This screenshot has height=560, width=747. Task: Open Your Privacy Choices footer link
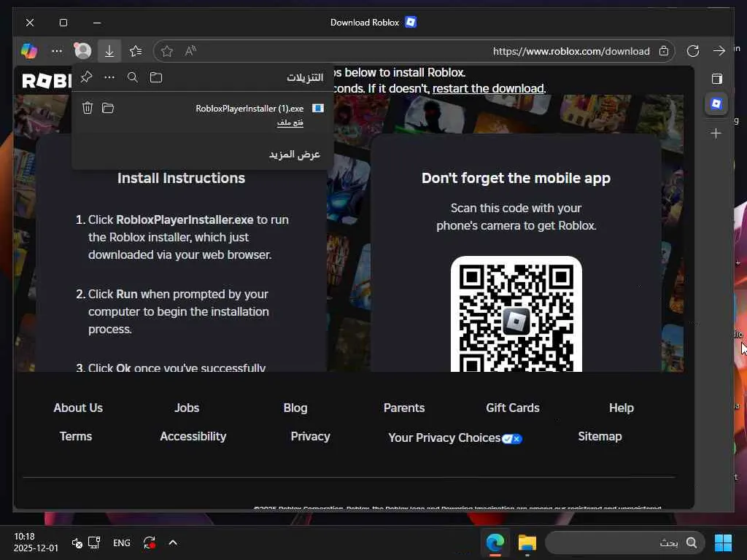455,437
